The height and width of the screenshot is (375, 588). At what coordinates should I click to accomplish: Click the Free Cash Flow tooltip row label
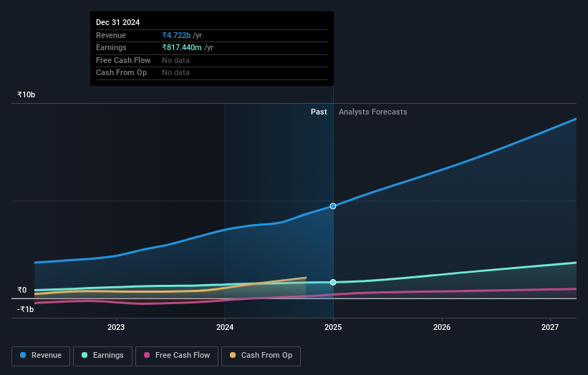tap(123, 60)
